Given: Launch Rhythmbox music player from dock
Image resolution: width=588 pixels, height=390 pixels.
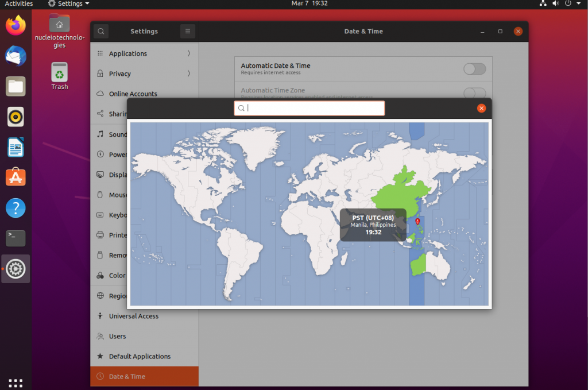Looking at the screenshot, I should 16,117.
